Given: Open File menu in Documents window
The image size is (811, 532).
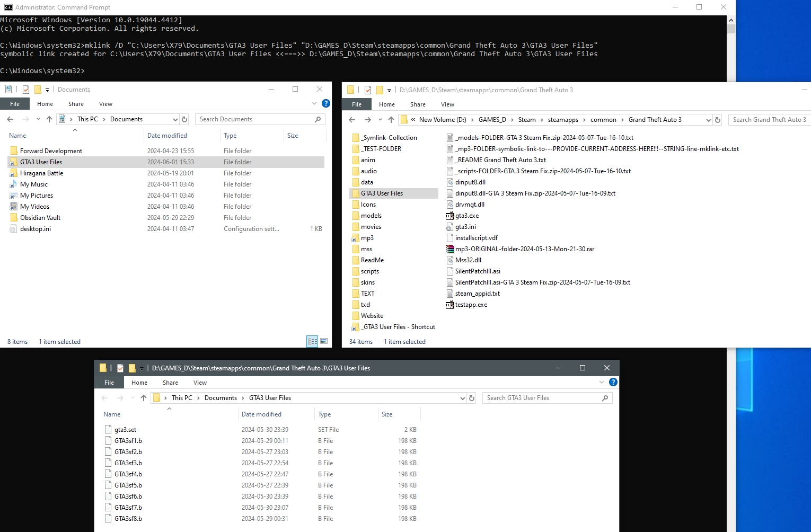Looking at the screenshot, I should pyautogui.click(x=15, y=104).
